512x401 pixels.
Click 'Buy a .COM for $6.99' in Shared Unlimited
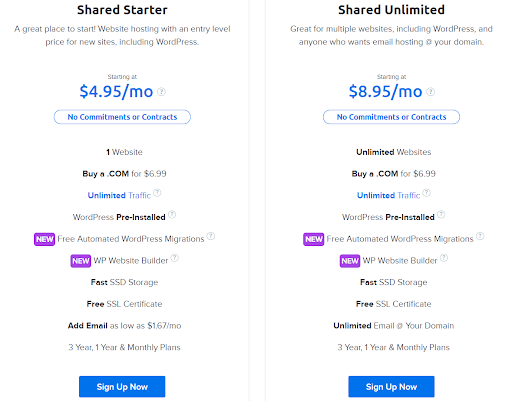click(394, 174)
